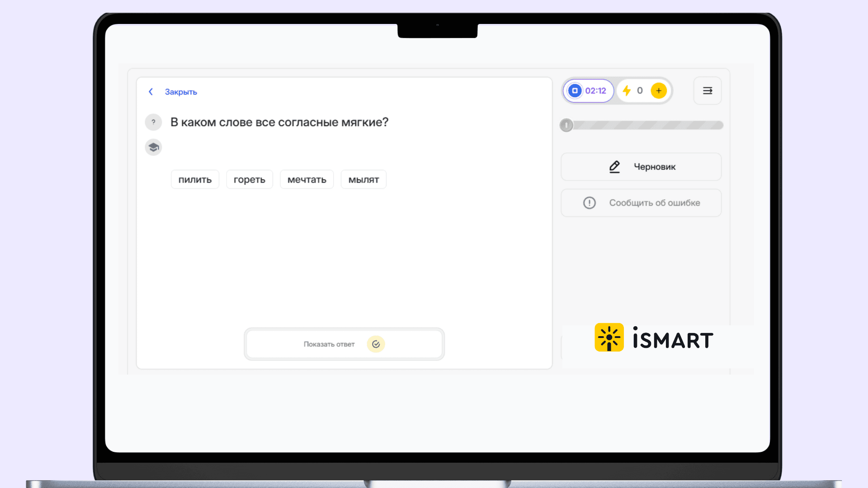The height and width of the screenshot is (488, 868).
Task: Click the energy counter value 0
Action: click(x=640, y=91)
